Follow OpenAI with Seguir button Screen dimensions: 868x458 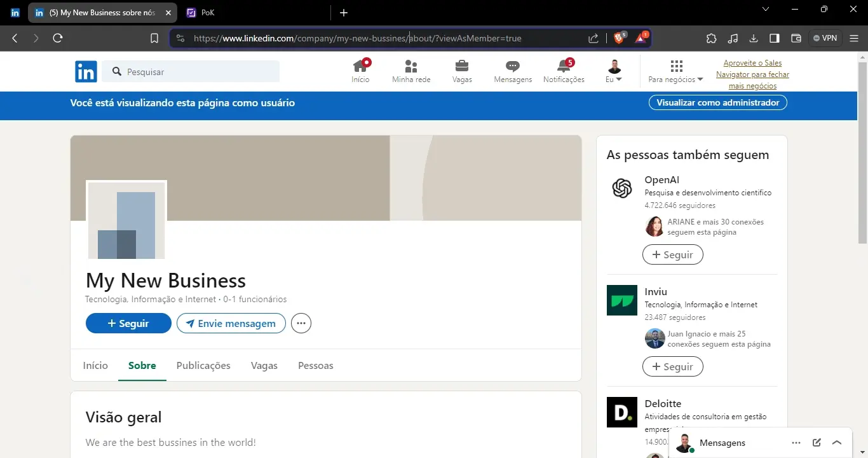click(673, 254)
